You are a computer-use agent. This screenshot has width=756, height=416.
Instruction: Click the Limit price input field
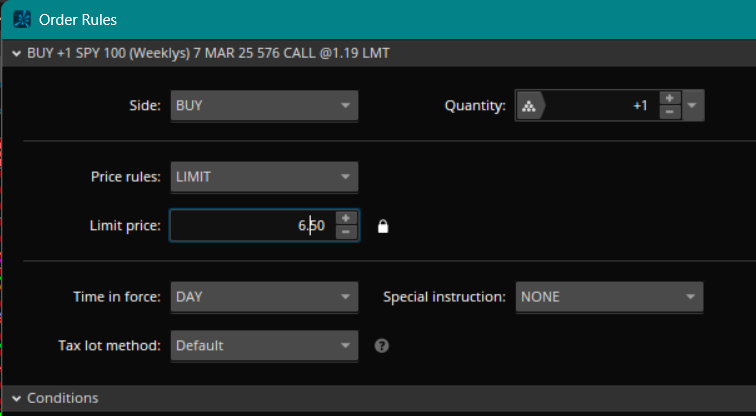(x=250, y=226)
